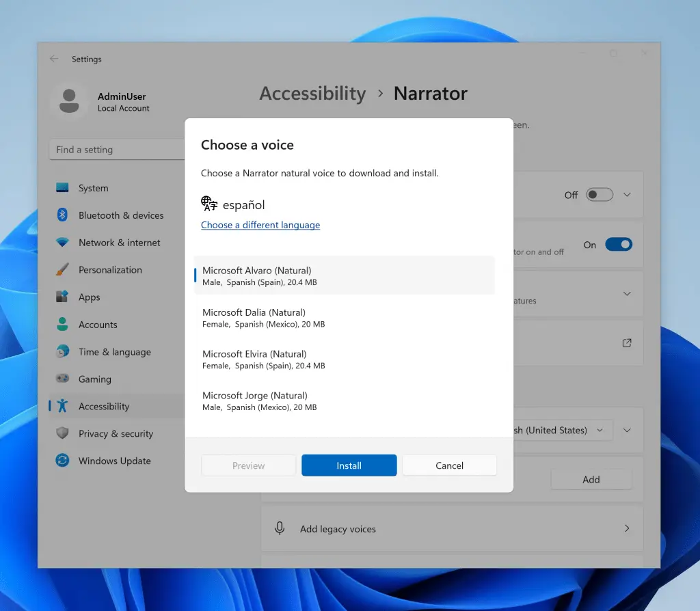Image resolution: width=700 pixels, height=611 pixels.
Task: Expand the Narrator row chevron beside Off switch
Action: pos(627,195)
